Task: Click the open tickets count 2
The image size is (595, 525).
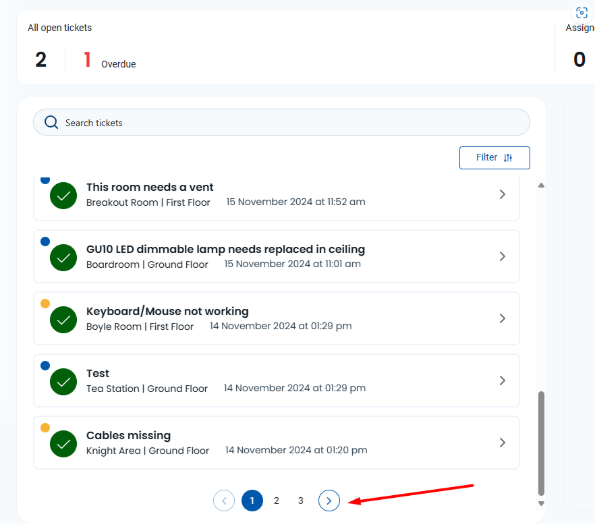Action: [x=41, y=60]
